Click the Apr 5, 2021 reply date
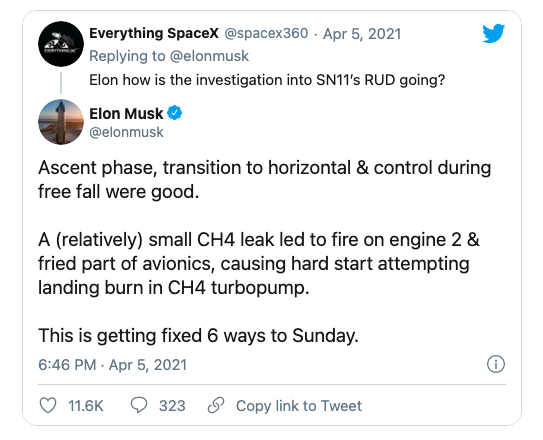Image resolution: width=543 pixels, height=440 pixels. pos(362,34)
